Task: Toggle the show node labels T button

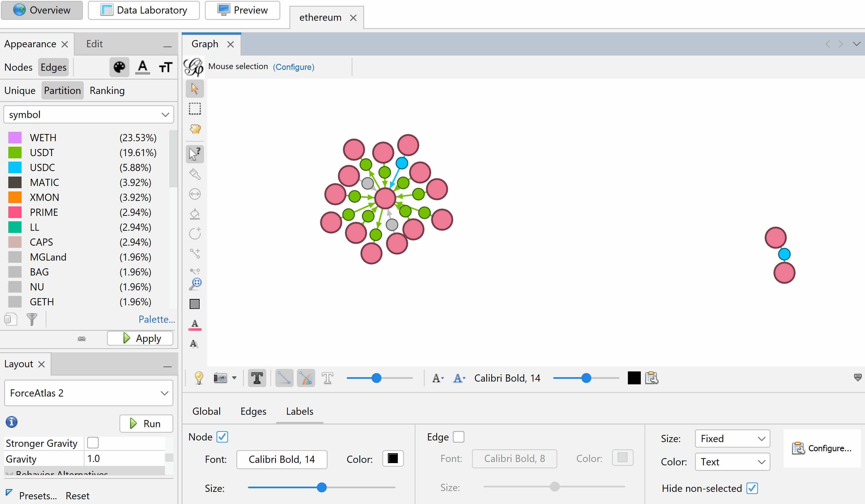Action: coord(257,378)
